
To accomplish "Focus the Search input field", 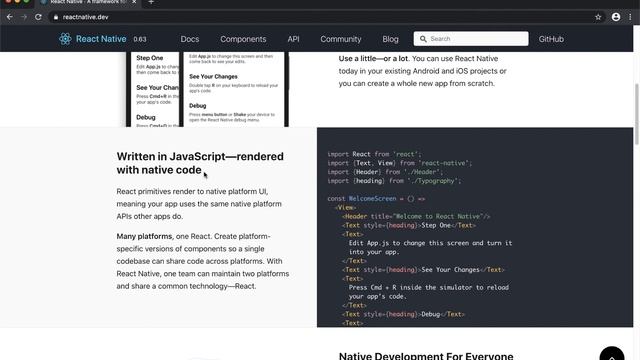I will [471, 39].
